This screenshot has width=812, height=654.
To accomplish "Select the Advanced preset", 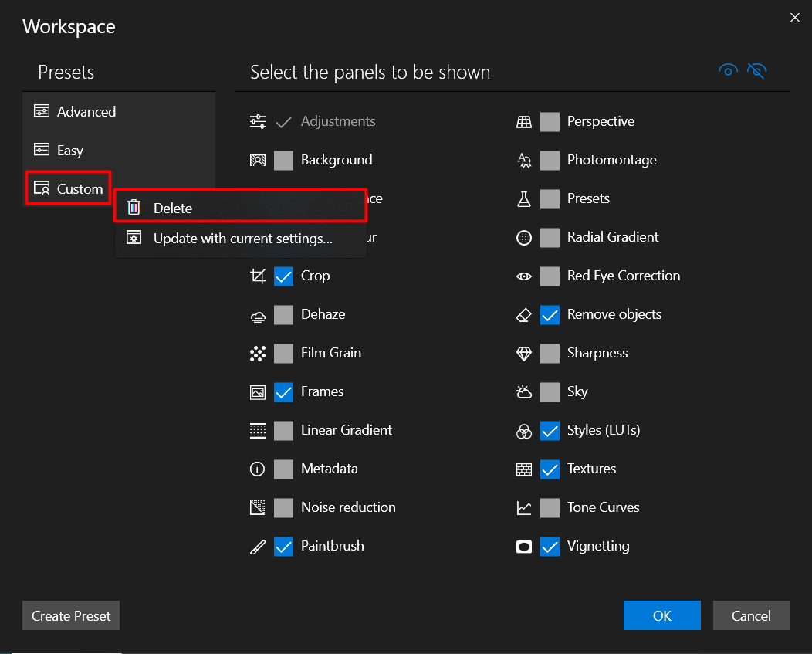I will 119,111.
